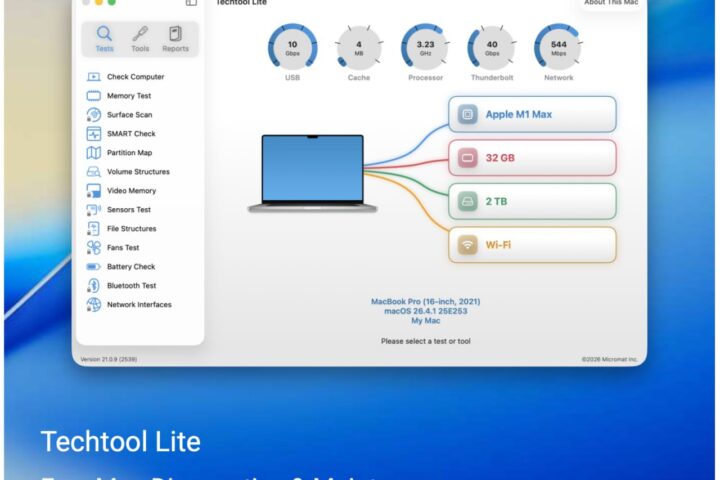Select the 2 TB storage card

coord(532,201)
